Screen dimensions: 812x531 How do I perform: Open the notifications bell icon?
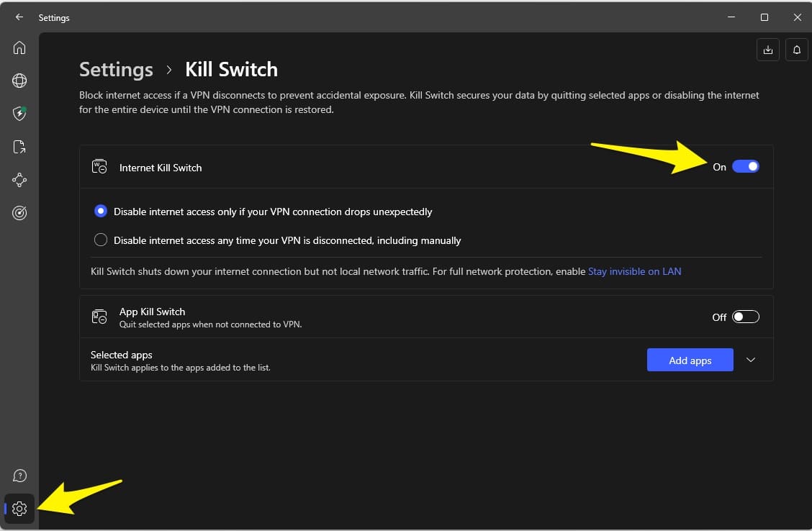click(x=796, y=50)
